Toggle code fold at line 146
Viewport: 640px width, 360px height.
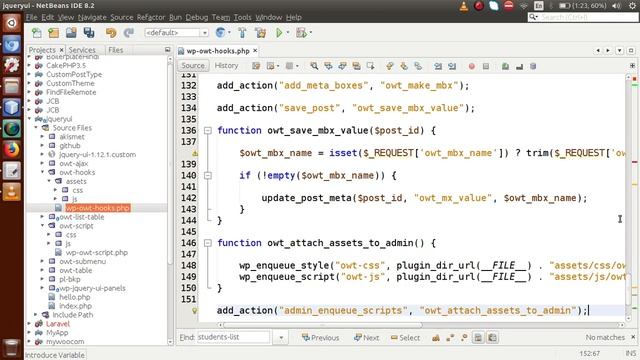tap(208, 243)
